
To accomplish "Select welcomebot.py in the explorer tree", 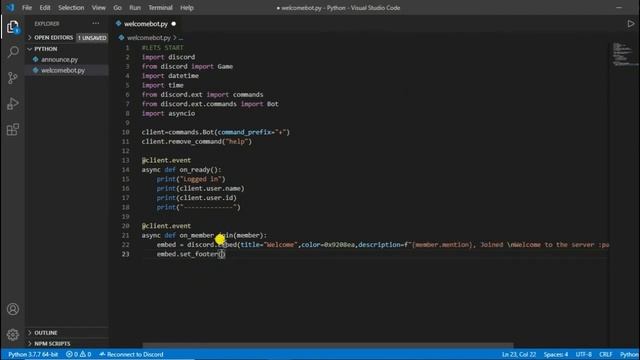I will tap(63, 71).
